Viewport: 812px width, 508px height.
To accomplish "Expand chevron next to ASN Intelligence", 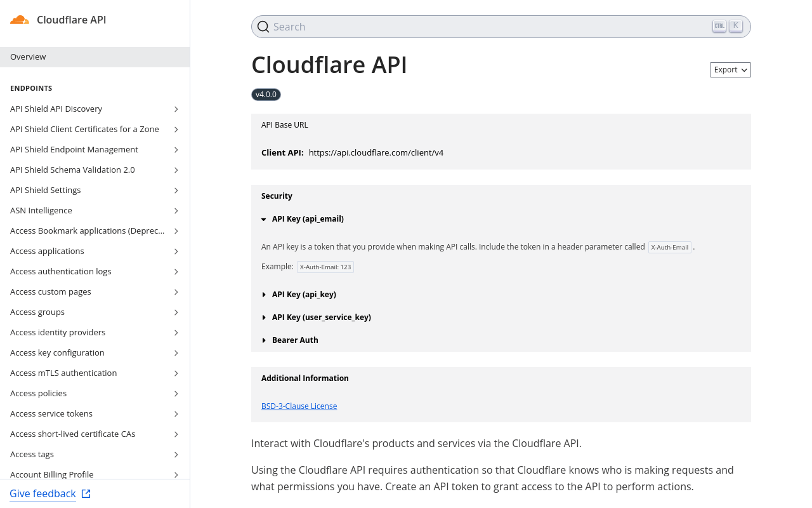I will pos(176,211).
